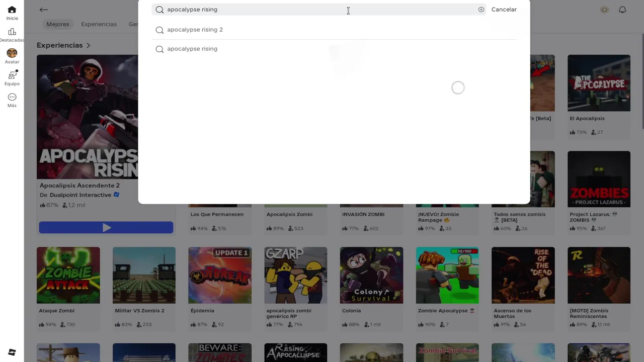Open the Ascenso de los Muertos thumbnail
This screenshot has height=362, width=644.
point(523,275)
